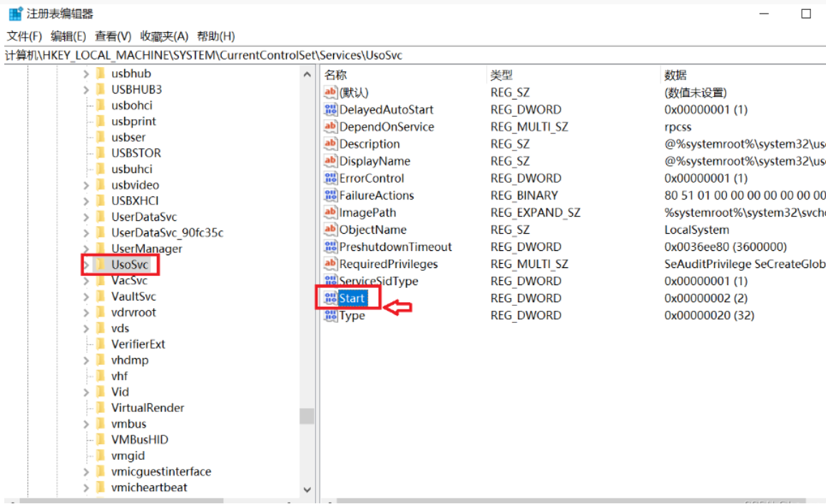The width and height of the screenshot is (826, 504).
Task: Click the tree pane scroll-down arrow
Action: [307, 490]
